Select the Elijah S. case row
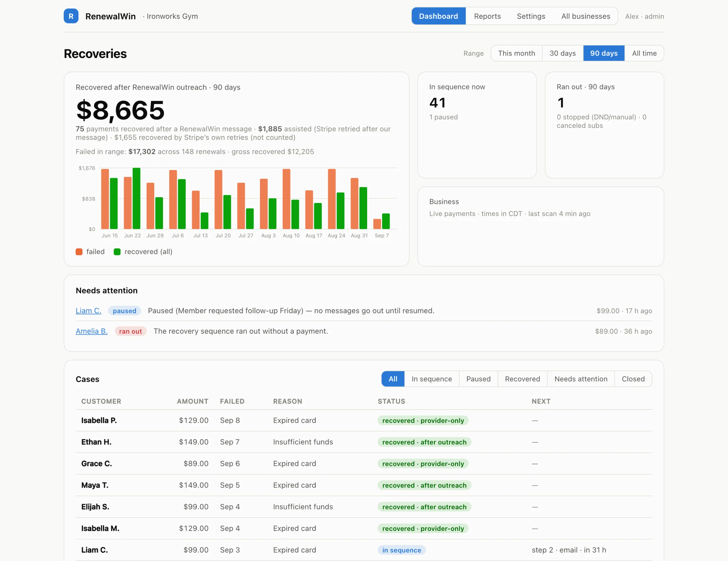The height and width of the screenshot is (561, 728). pos(364,507)
